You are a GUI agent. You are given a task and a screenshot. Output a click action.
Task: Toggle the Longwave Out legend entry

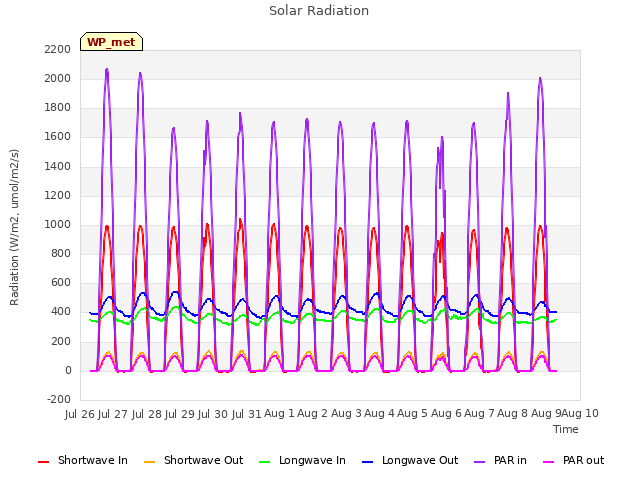(x=410, y=460)
